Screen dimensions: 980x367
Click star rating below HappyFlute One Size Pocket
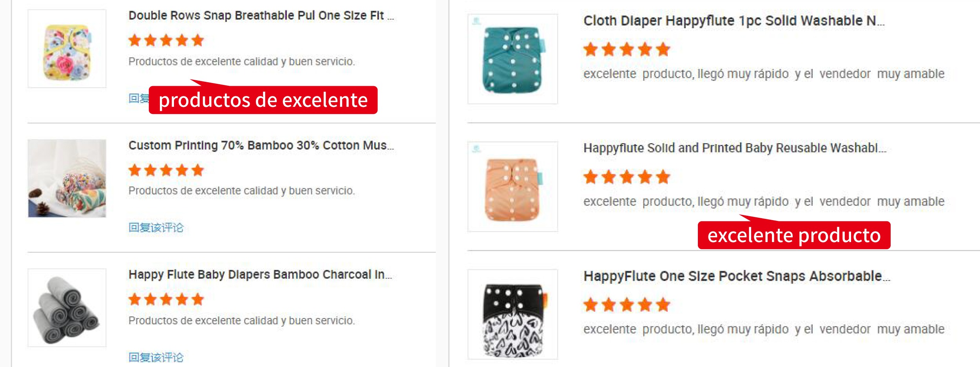pyautogui.click(x=627, y=305)
